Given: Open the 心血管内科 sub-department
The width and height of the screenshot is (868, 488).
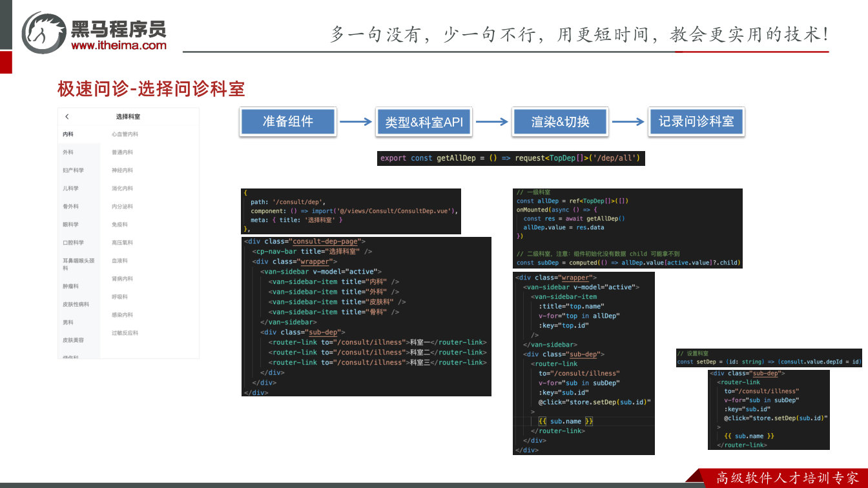Looking at the screenshot, I should 125,134.
